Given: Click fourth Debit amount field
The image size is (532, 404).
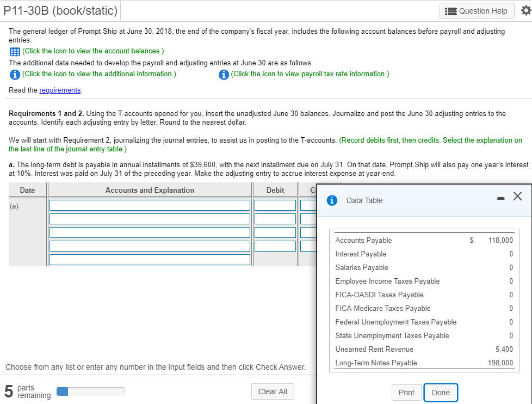Looking at the screenshot, I should pos(275,246).
